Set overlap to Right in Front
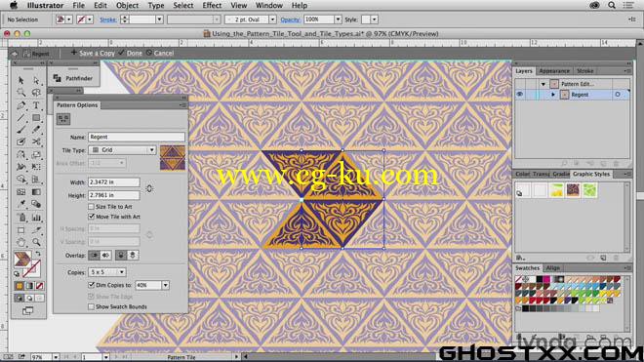This screenshot has width=644, height=362. click(105, 256)
